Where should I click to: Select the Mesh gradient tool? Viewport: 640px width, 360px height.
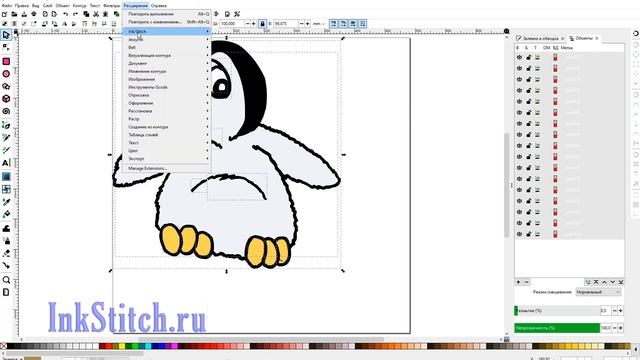pos(6,189)
